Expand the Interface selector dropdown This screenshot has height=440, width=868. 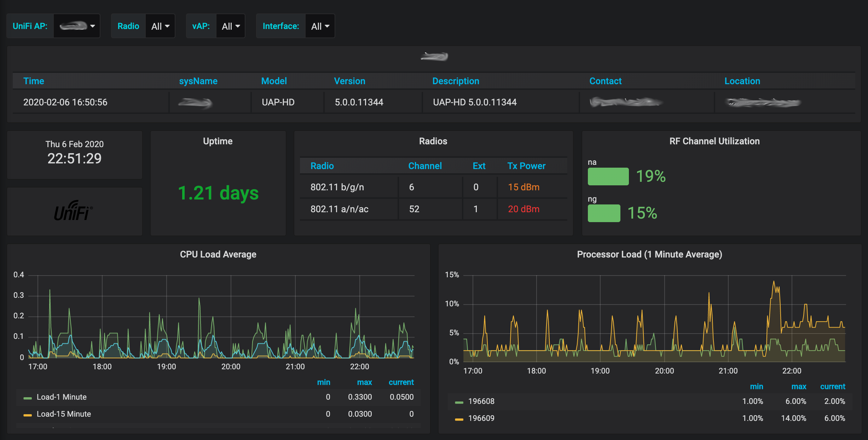point(320,26)
